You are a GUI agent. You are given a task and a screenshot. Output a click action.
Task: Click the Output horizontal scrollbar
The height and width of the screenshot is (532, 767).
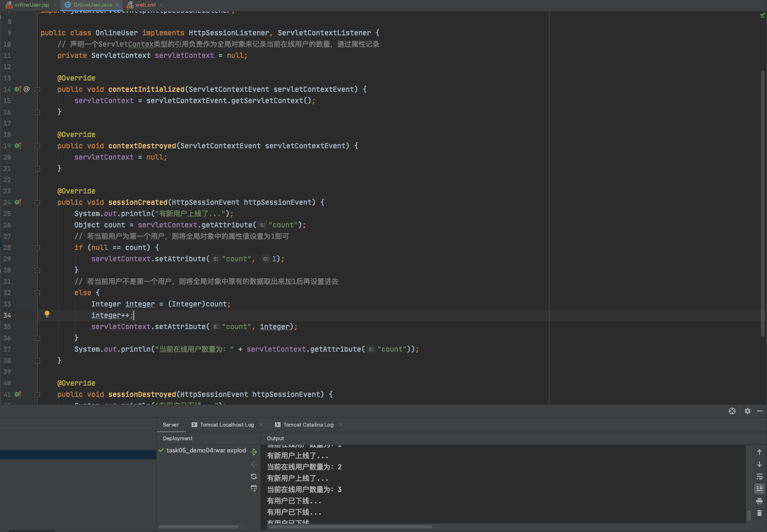(350, 526)
